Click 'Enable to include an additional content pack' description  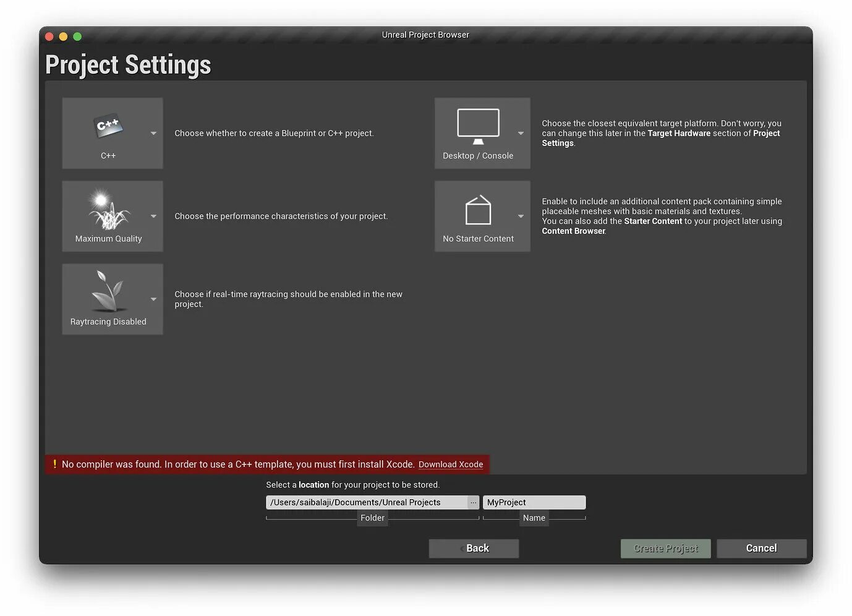(x=662, y=216)
